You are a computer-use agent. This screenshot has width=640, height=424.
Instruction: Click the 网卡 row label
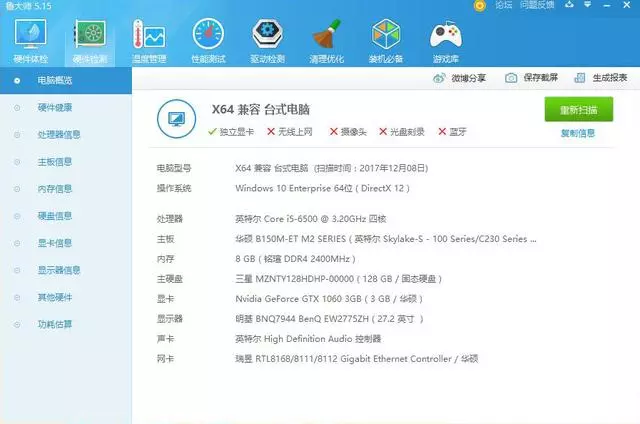[165, 359]
